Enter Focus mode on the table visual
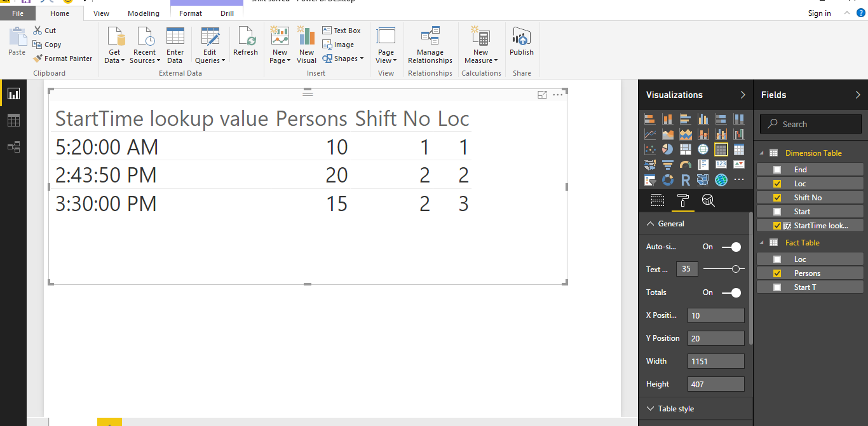868x426 pixels. click(x=542, y=95)
